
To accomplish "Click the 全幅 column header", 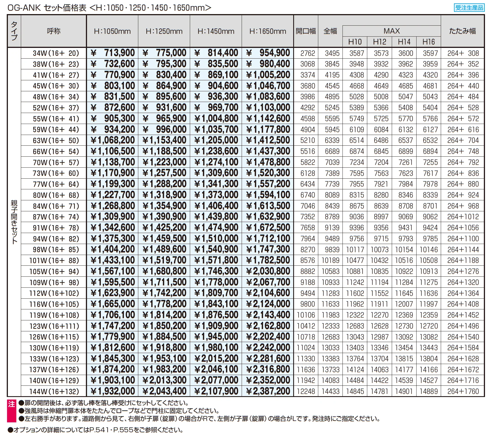I will [x=330, y=31].
